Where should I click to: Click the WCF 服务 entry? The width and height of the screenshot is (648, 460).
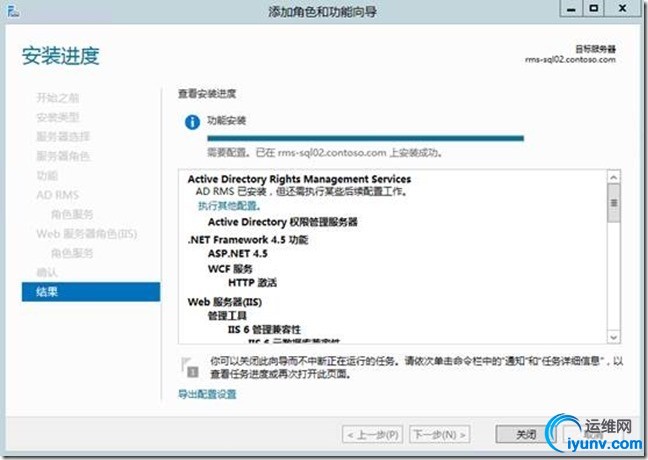click(230, 269)
